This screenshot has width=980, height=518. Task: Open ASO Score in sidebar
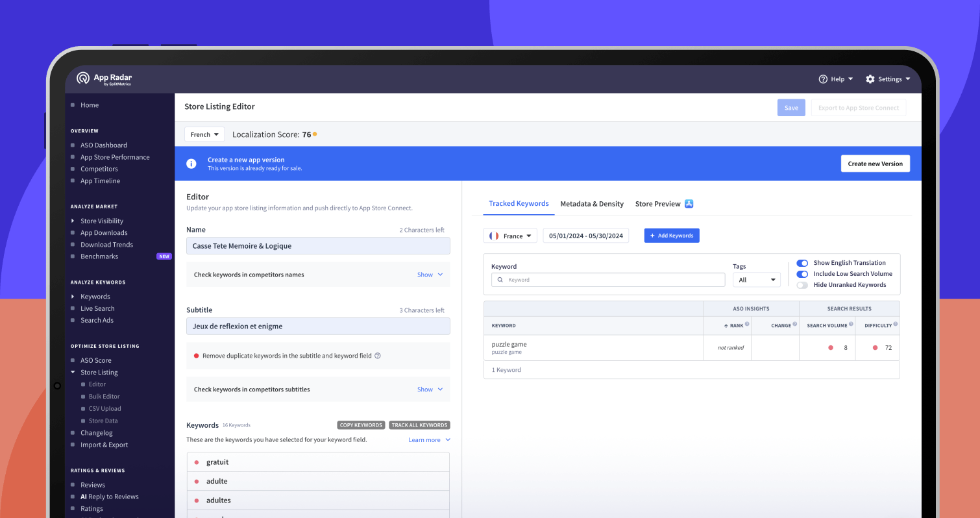[96, 360]
